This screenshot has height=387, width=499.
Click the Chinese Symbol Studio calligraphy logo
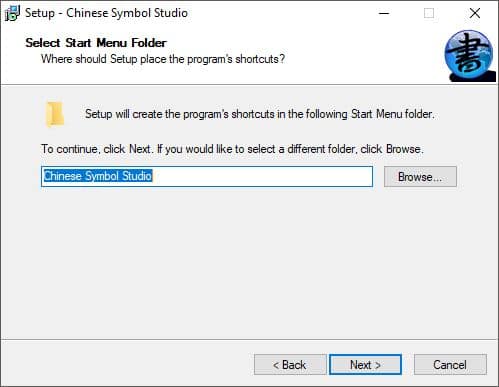click(x=470, y=56)
